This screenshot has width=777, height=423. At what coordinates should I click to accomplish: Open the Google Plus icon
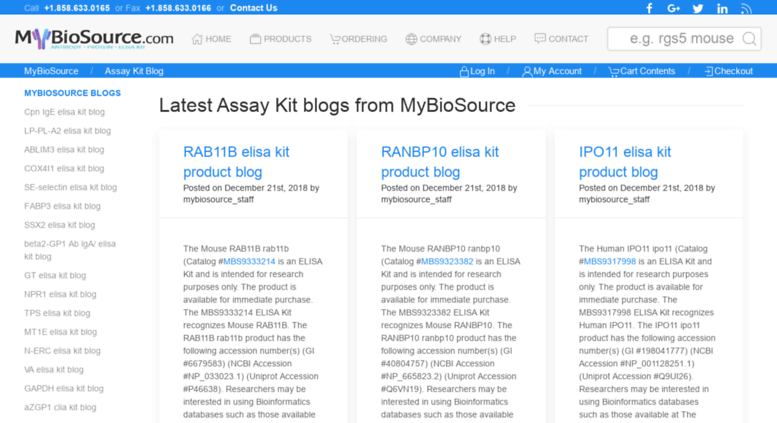coord(673,8)
